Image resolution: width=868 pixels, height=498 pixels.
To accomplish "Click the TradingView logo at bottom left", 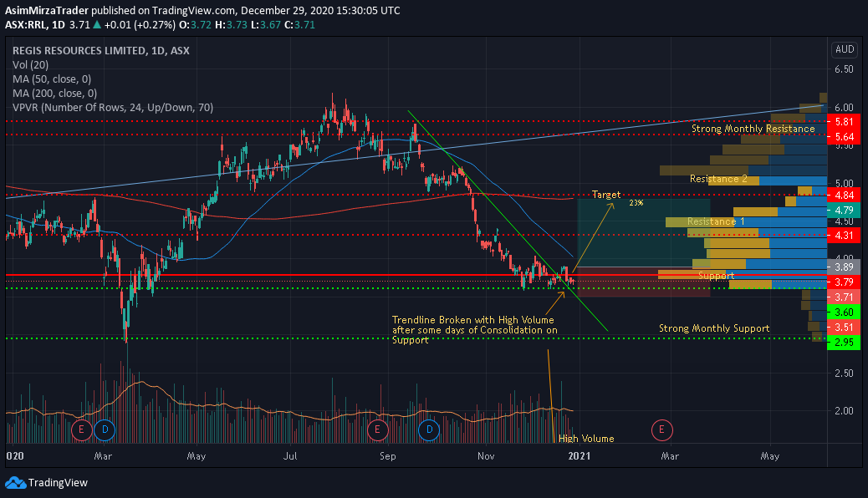I will coord(47,482).
